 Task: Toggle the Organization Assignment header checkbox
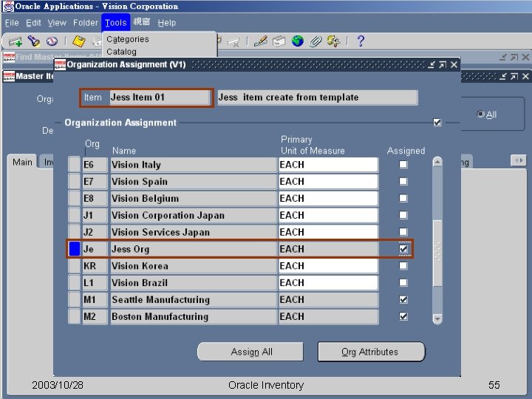coord(437,122)
